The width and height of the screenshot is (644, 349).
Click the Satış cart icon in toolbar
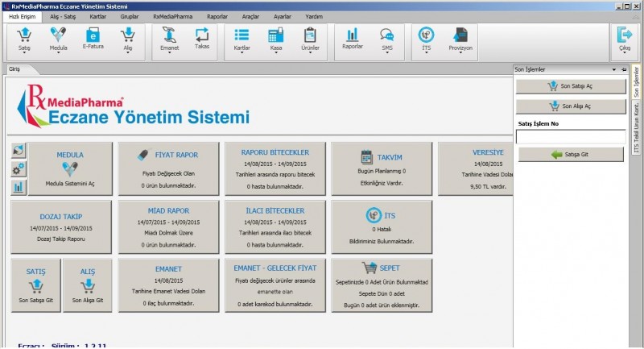(x=24, y=35)
